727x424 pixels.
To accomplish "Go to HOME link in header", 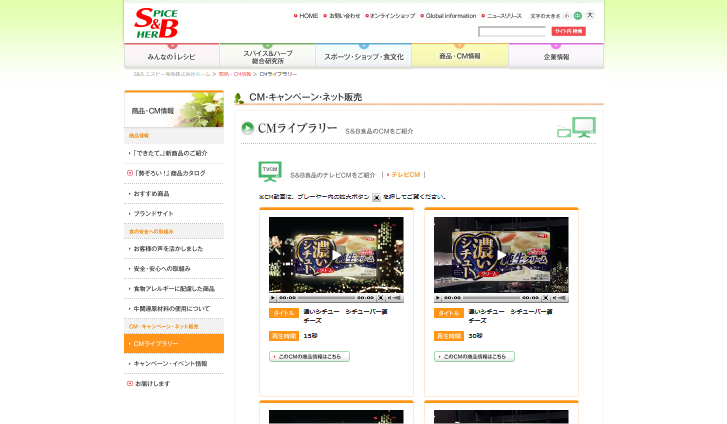I will coord(306,16).
